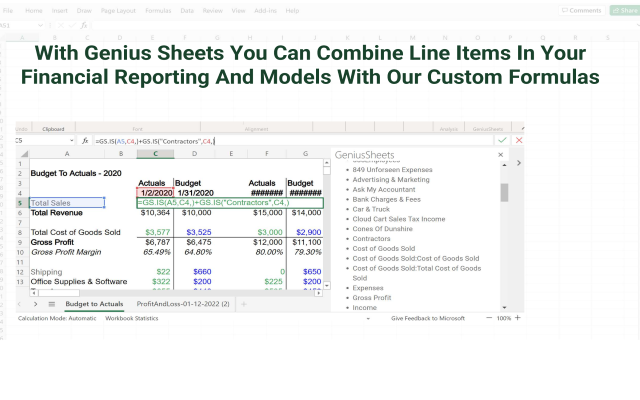Open the Draw ribbon tab
The height and width of the screenshot is (400, 640).
coord(84,11)
